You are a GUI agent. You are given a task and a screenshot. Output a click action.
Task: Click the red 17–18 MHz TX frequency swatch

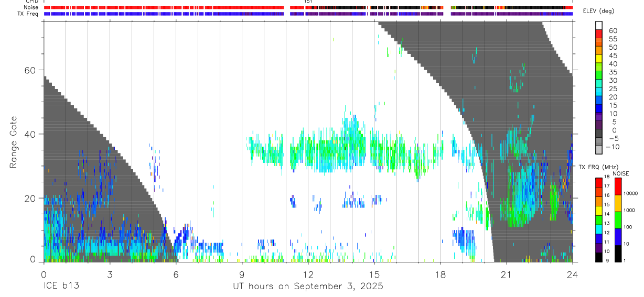coord(599,182)
